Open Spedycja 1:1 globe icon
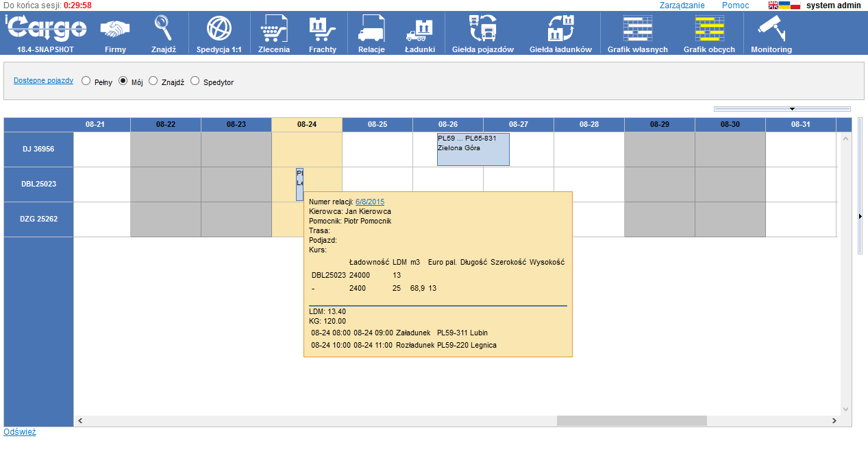 point(219,29)
